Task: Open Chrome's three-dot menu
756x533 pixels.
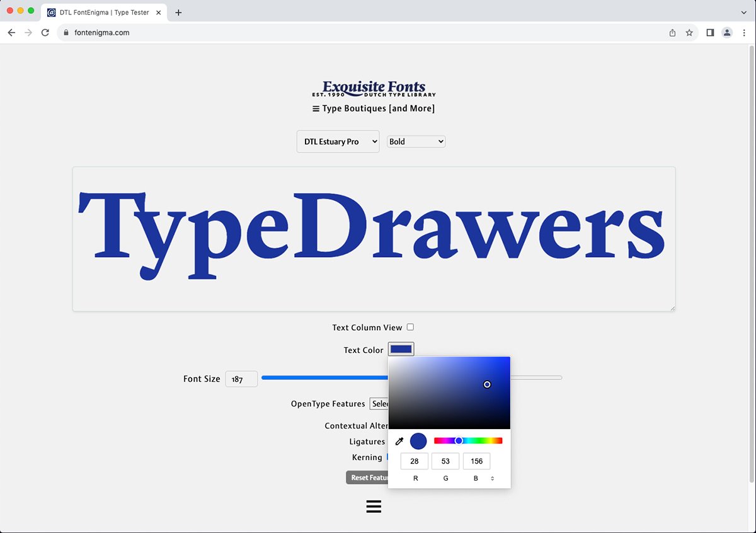Action: [x=744, y=33]
